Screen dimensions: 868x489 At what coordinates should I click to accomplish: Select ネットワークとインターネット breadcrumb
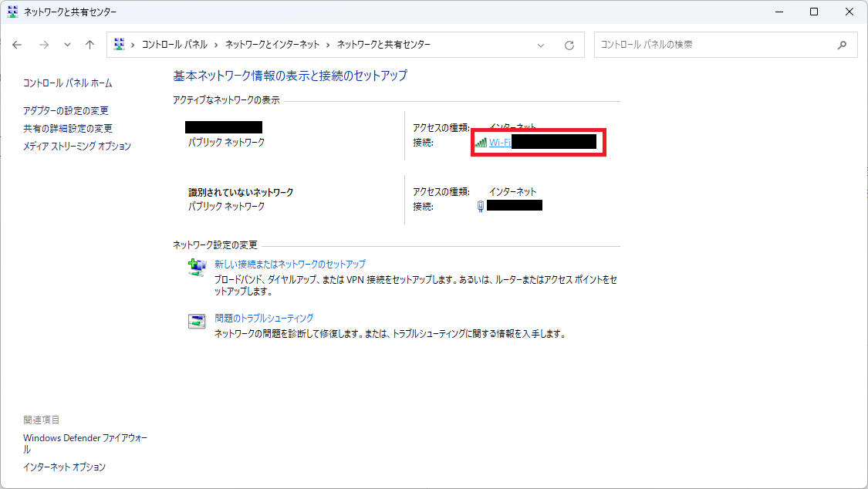pyautogui.click(x=272, y=44)
